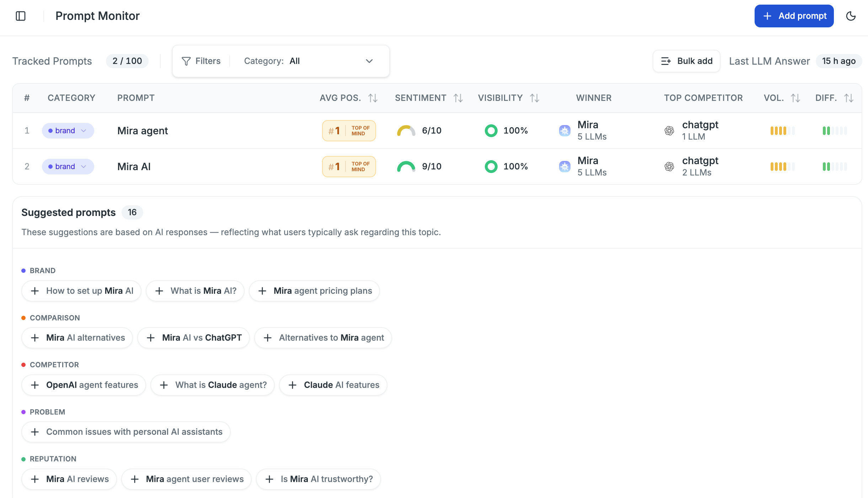Click chatgpt logo with 2 LLMs
Screen dimensions: 868x498
pos(669,167)
